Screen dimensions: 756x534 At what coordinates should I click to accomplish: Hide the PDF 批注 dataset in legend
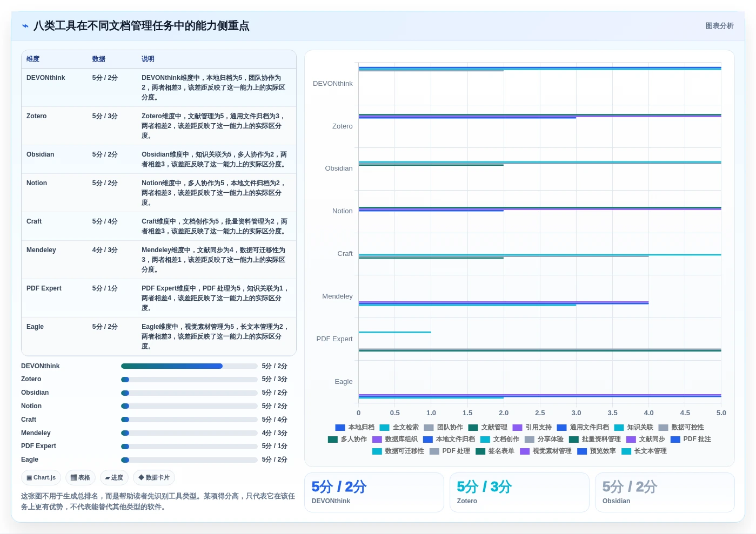pyautogui.click(x=691, y=440)
